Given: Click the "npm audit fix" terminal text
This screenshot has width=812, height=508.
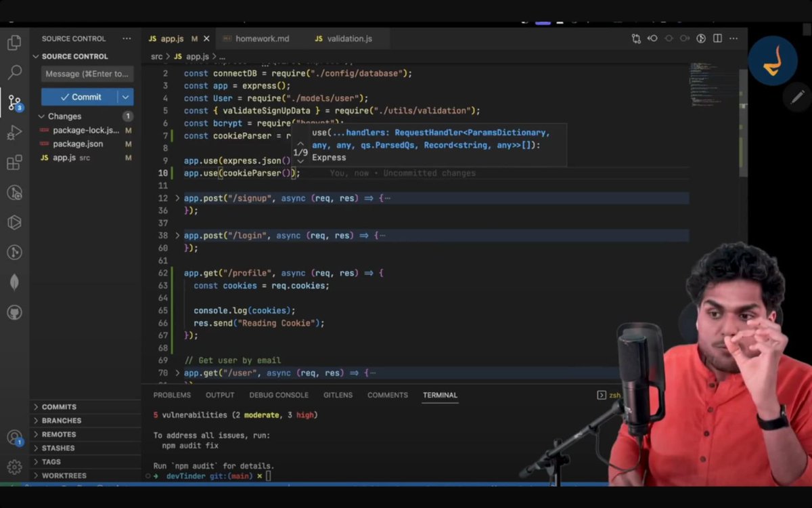Looking at the screenshot, I should tap(190, 446).
